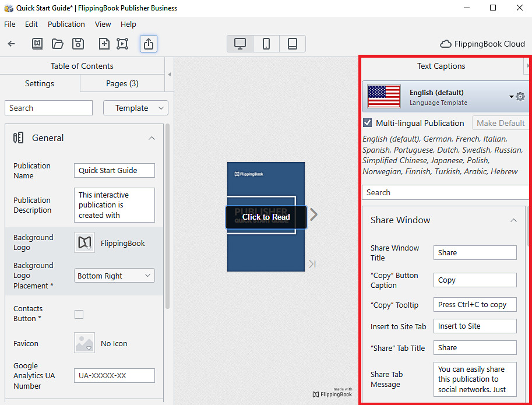532x405 pixels.
Task: Click the left panel Search field
Action: (x=48, y=108)
